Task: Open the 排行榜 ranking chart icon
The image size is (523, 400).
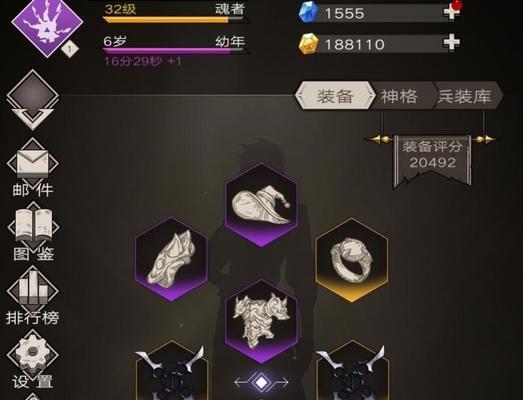Action: pyautogui.click(x=33, y=291)
